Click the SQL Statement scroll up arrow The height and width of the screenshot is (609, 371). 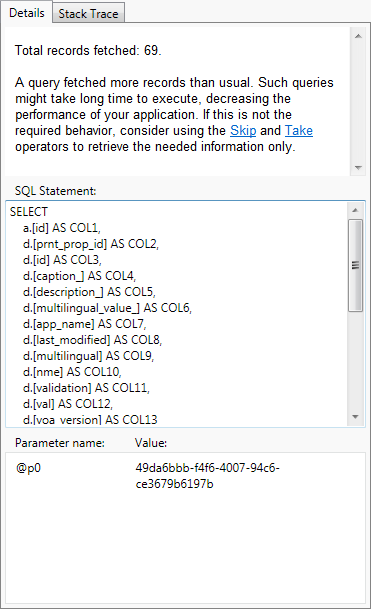355,210
